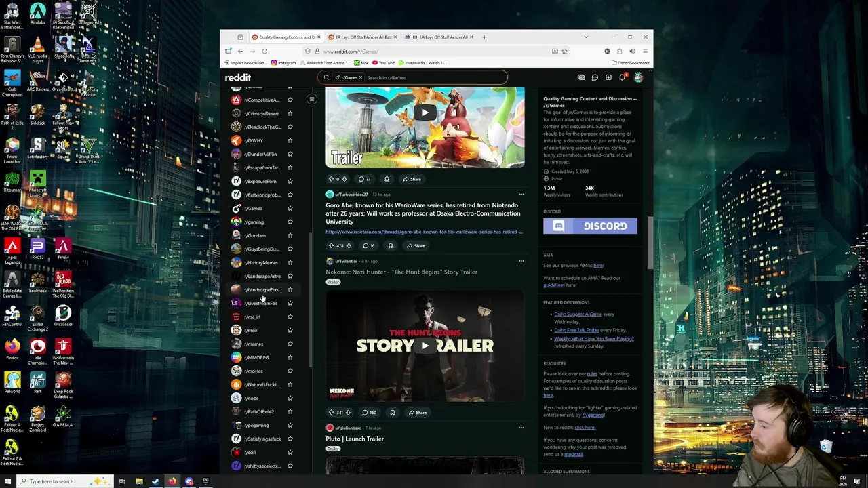
Task: Open overflow menu on Pluto post
Action: tap(521, 428)
